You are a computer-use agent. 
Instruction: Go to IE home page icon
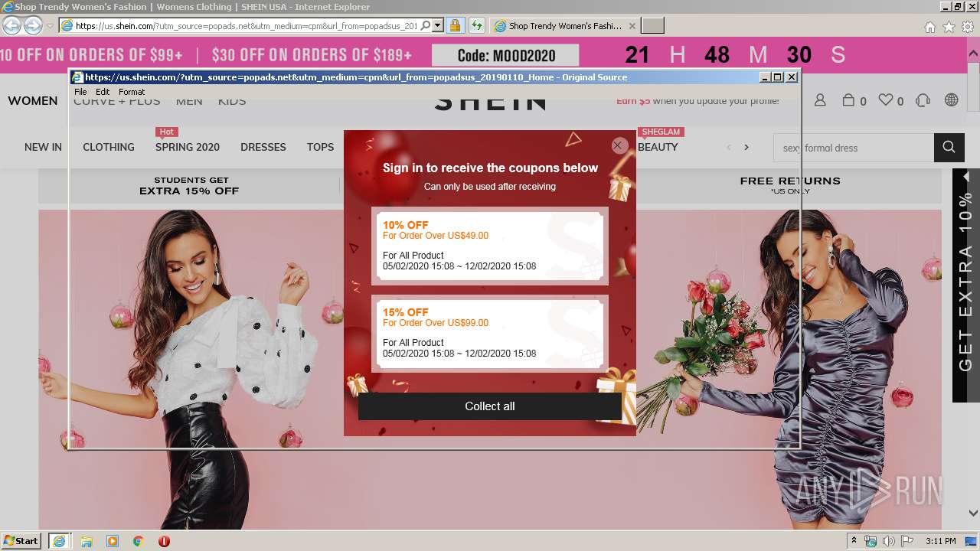coord(929,27)
